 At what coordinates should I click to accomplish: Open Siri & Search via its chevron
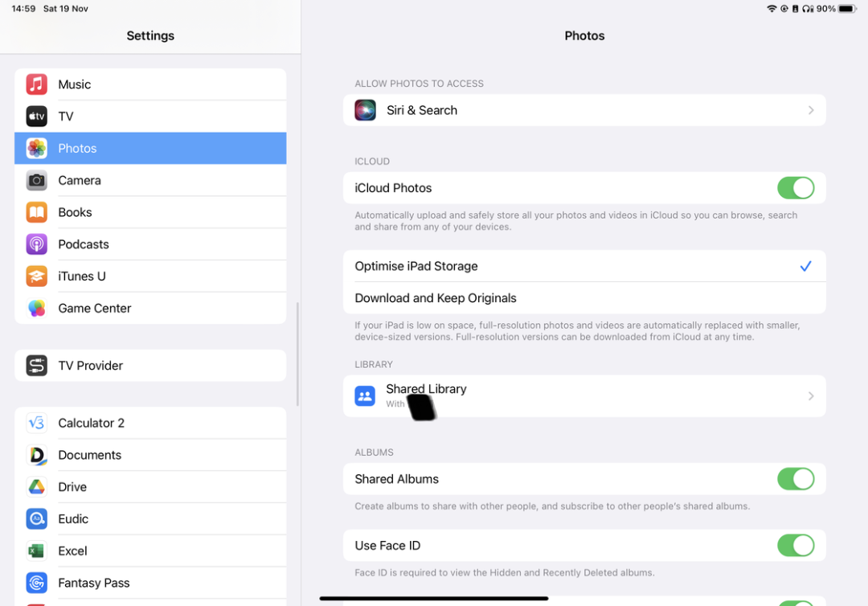point(811,110)
